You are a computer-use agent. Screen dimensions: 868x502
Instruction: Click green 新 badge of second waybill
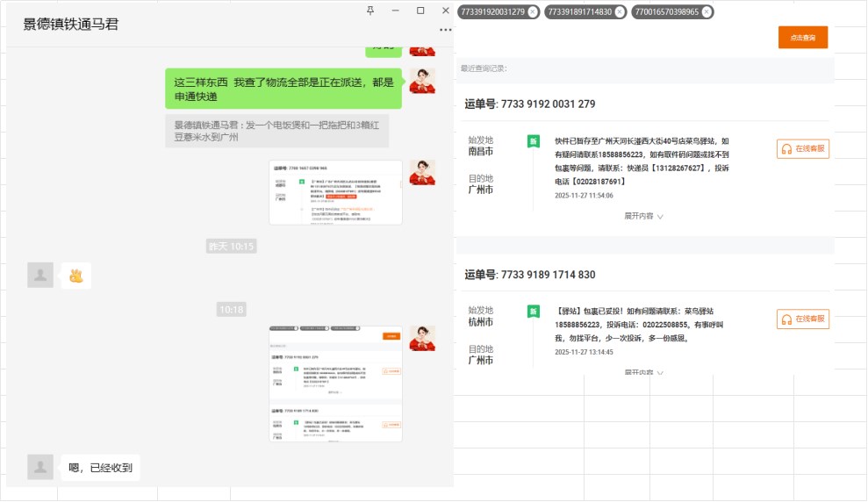tap(532, 312)
